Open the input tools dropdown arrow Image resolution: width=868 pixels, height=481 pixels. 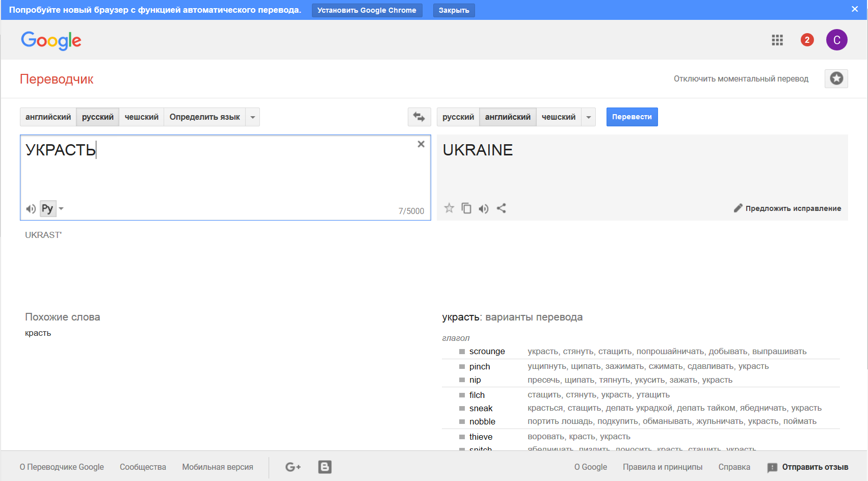click(61, 208)
